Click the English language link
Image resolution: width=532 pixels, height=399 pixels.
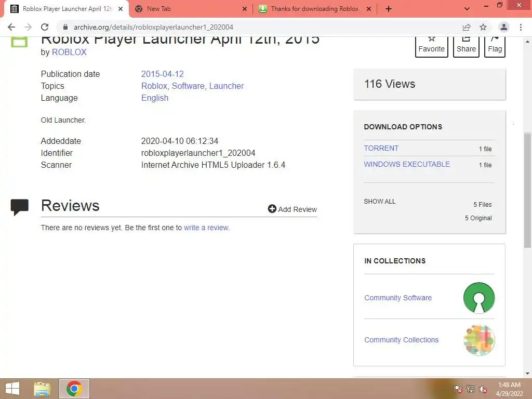pos(155,98)
